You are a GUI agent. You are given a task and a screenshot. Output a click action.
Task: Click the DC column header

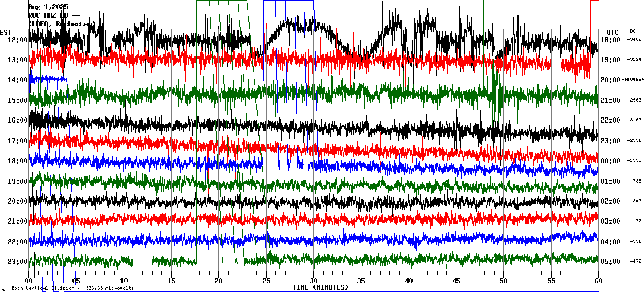(633, 31)
